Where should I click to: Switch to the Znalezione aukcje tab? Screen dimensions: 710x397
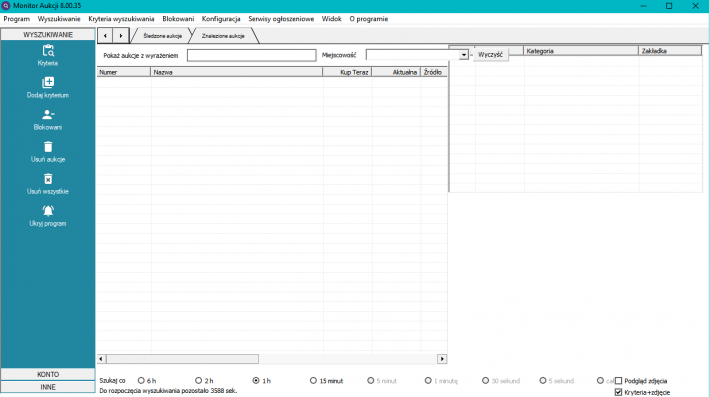tap(223, 36)
